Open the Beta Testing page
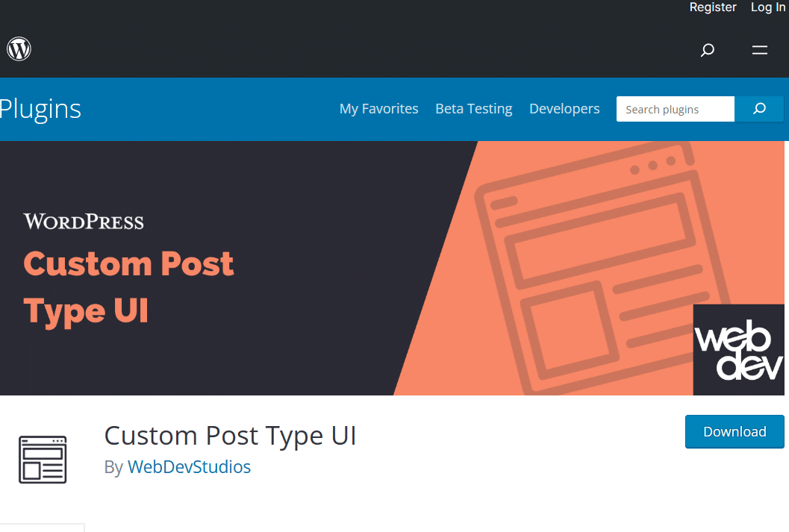The image size is (789, 532). [x=473, y=109]
